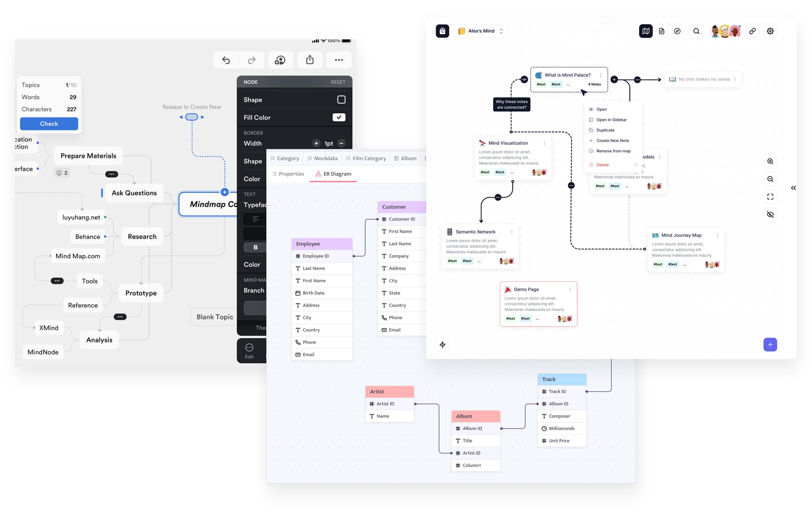Decrease border width with minus stepper
812x519 pixels.
coord(341,143)
